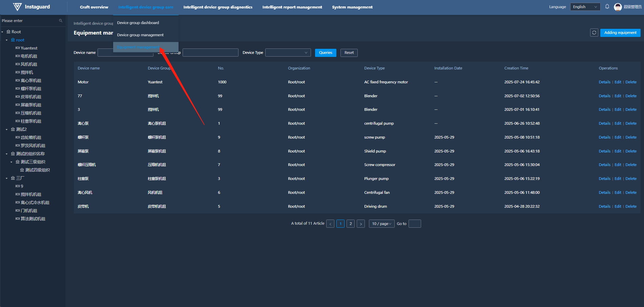
Task: Click the Instaguard logo
Action: 31,7
